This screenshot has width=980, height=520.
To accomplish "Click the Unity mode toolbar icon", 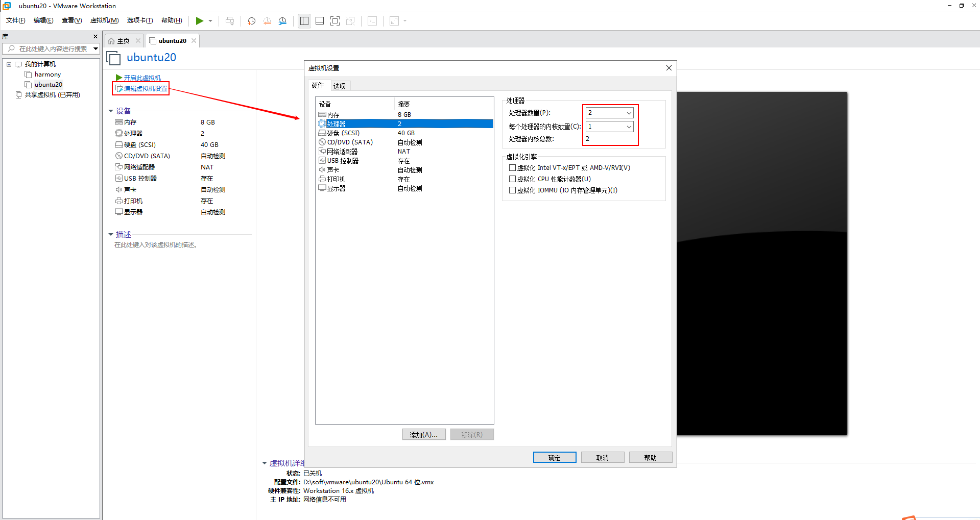I will point(350,21).
